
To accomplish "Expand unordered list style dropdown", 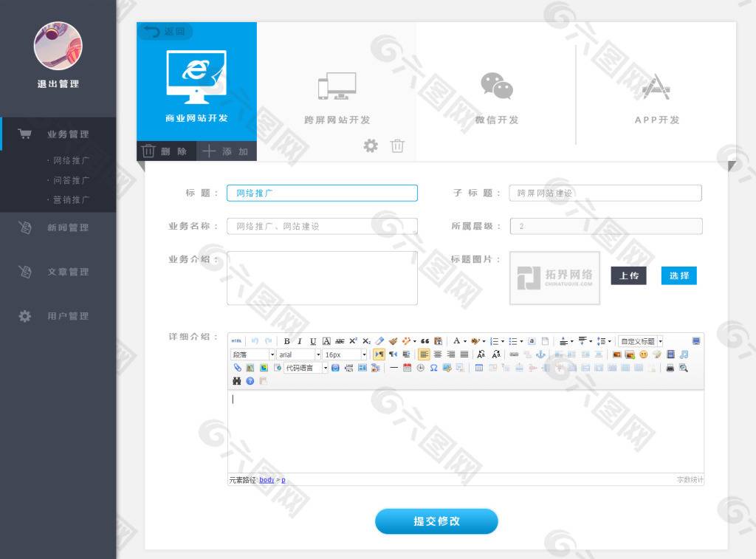I will point(522,341).
